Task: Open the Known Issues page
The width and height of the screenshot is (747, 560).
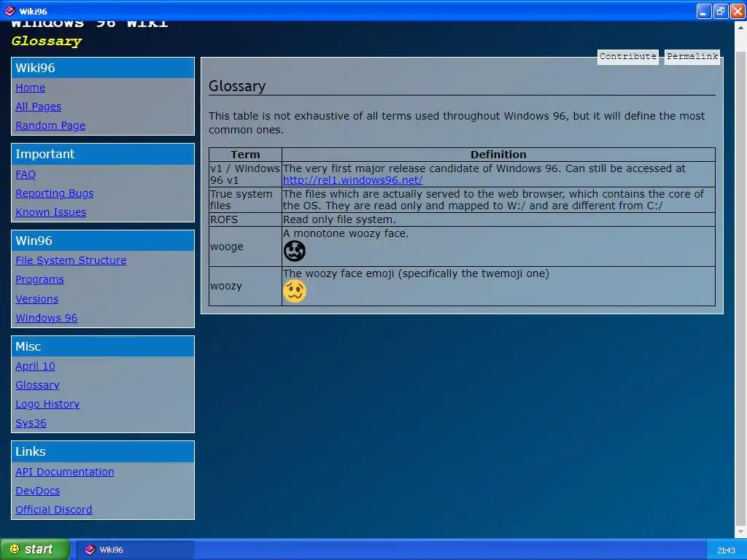Action: tap(50, 212)
